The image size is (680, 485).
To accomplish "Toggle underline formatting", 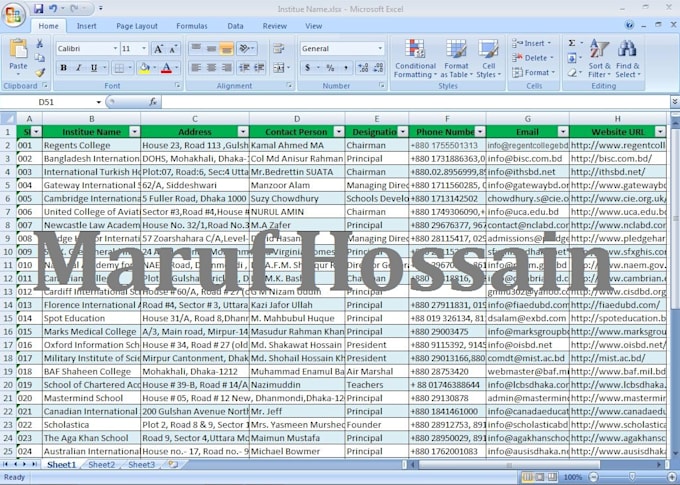I will [94, 68].
